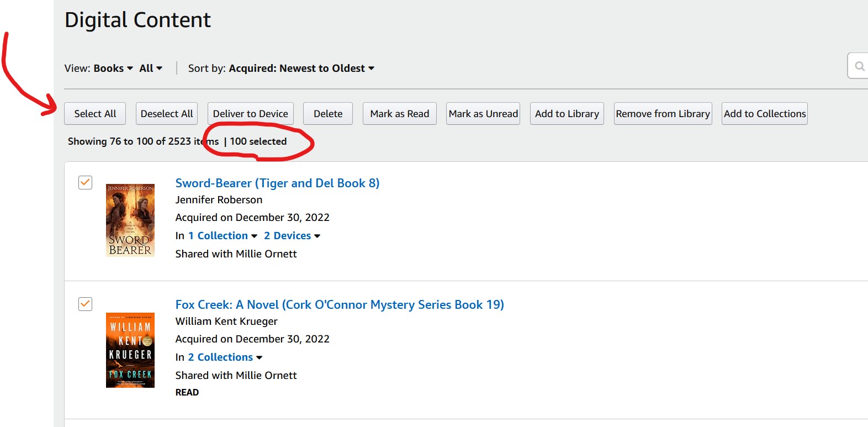Screen dimensions: 868x427
Task: Expand the View Books dropdown
Action: tap(113, 68)
